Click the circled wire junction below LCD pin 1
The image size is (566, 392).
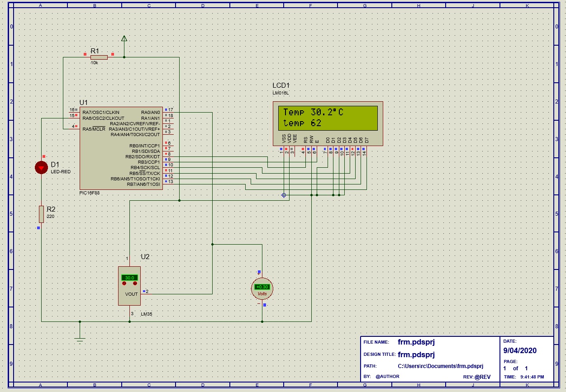pos(284,195)
